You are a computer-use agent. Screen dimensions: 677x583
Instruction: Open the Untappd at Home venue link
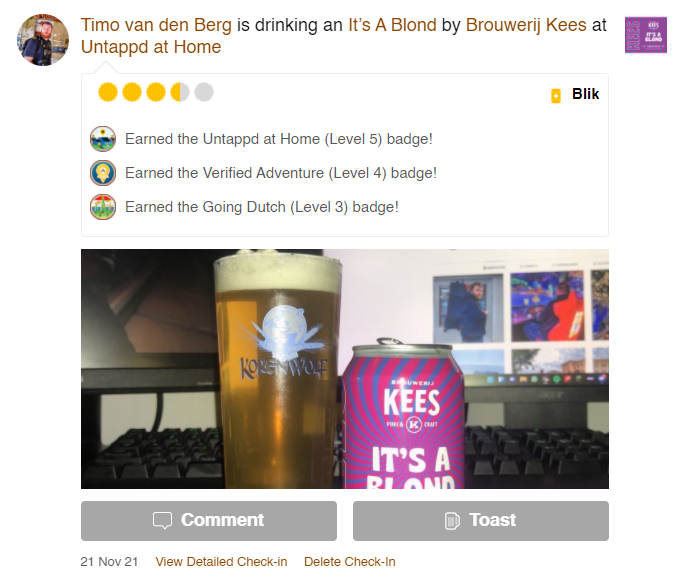tap(151, 47)
